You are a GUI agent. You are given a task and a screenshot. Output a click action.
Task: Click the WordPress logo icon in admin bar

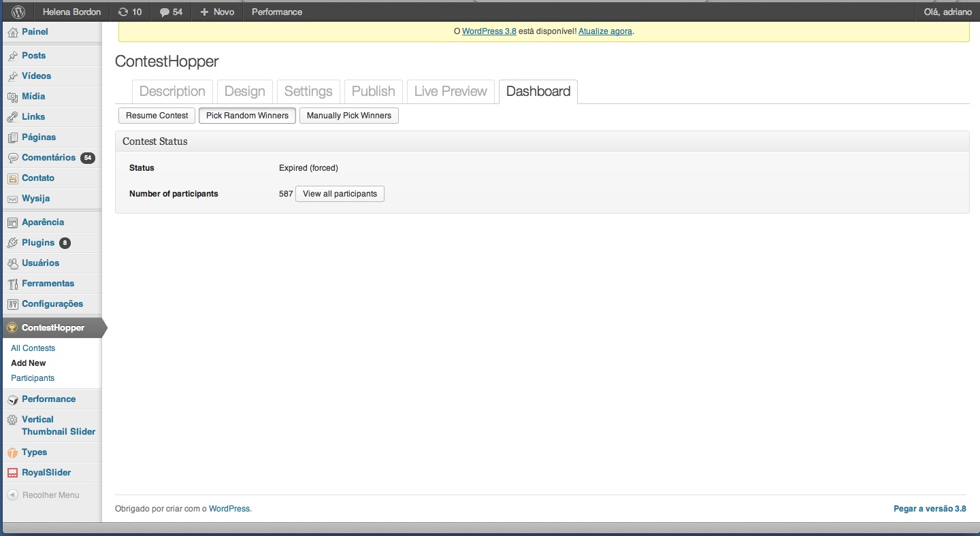pyautogui.click(x=18, y=12)
